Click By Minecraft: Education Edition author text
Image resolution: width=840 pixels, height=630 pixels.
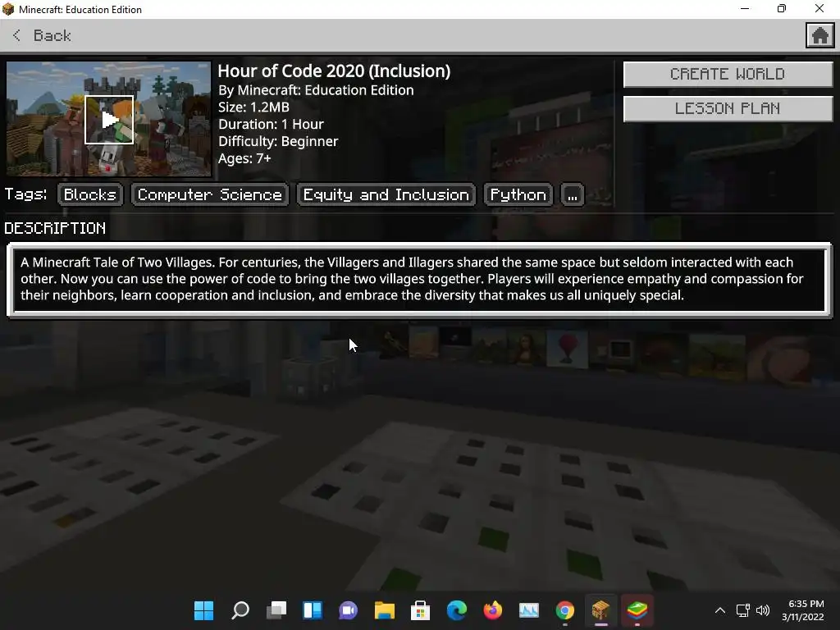coord(316,90)
